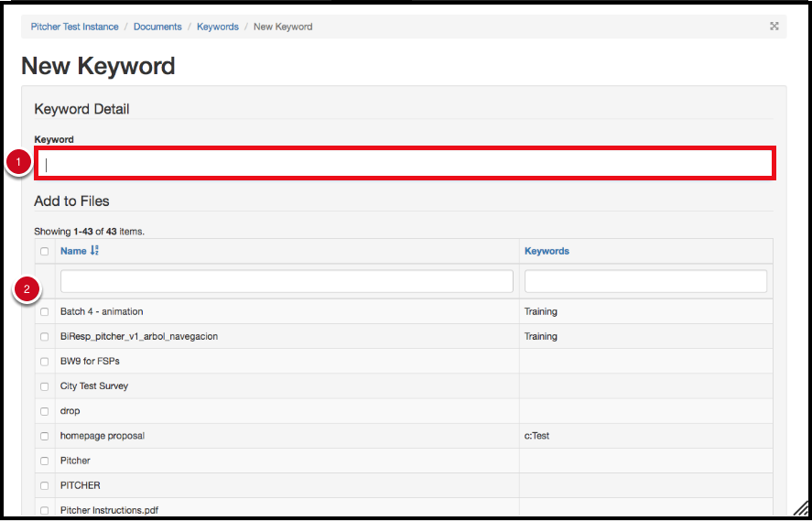Viewport: 812px width, 521px height.
Task: Click the resize handle at bottom-right corner
Action: tap(799, 509)
